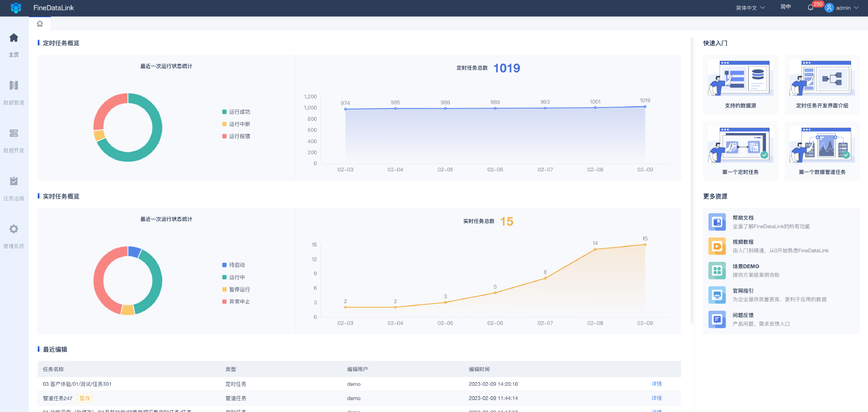Screen dimensions: 868x412
Task: Toggle 暂停运行 legend item
Action: coord(236,289)
